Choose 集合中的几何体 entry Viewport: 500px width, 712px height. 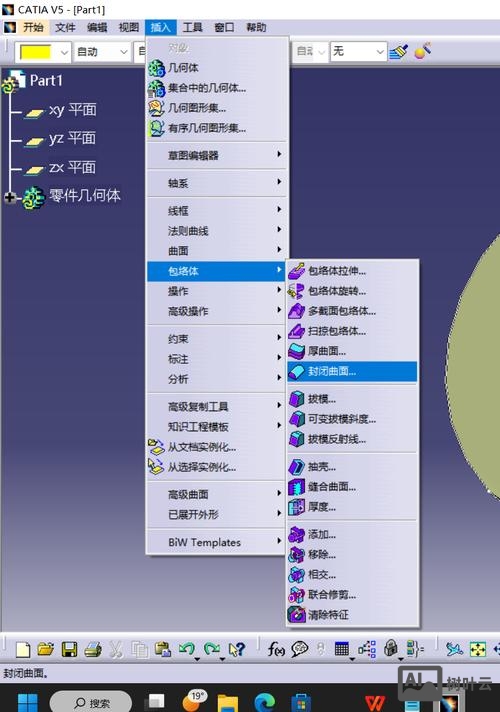[x=217, y=88]
